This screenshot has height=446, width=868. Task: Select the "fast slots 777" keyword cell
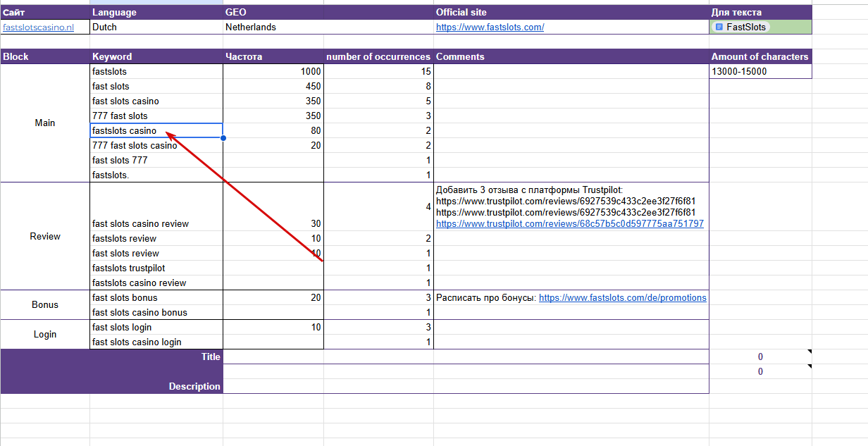[x=156, y=160]
